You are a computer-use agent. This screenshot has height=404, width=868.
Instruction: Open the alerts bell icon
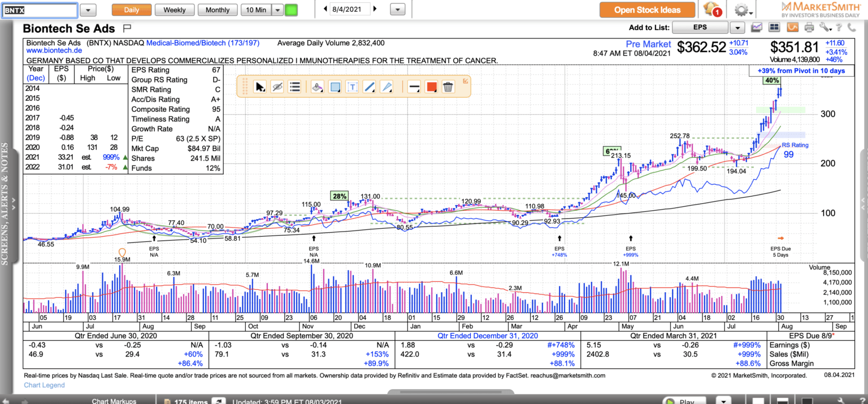[711, 10]
